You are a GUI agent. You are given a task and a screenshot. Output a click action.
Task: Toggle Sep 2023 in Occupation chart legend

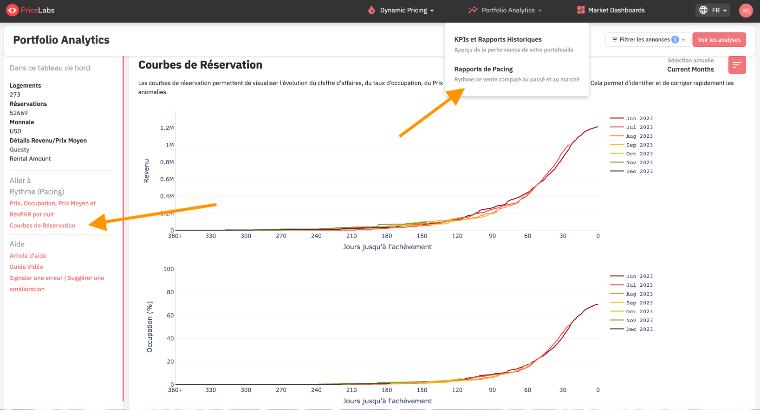click(x=632, y=303)
